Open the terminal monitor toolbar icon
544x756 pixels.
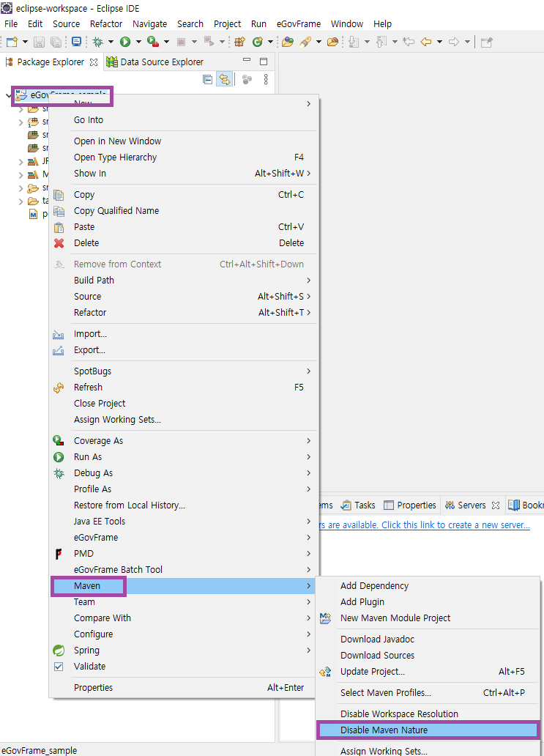tap(76, 42)
